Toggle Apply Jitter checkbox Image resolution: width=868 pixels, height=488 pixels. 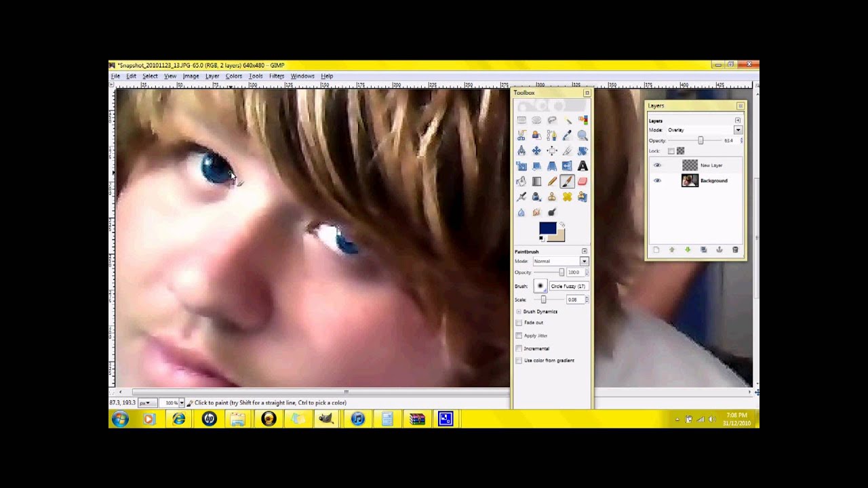(519, 335)
